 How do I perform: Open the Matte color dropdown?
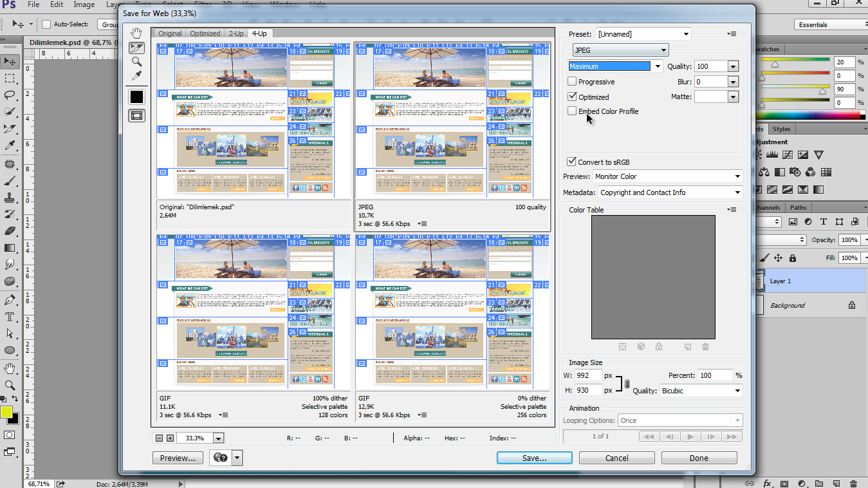[732, 97]
